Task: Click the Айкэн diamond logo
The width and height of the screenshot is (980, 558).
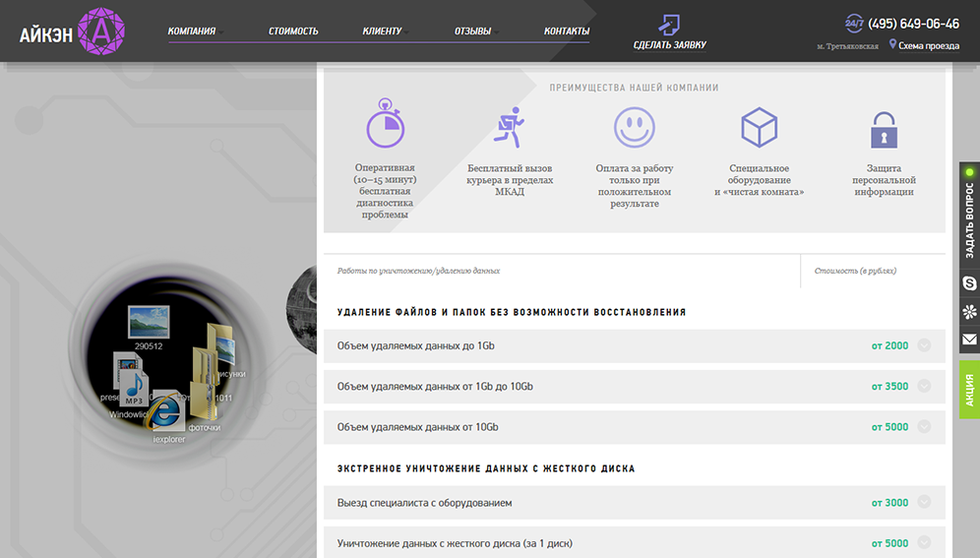Action: point(100,31)
